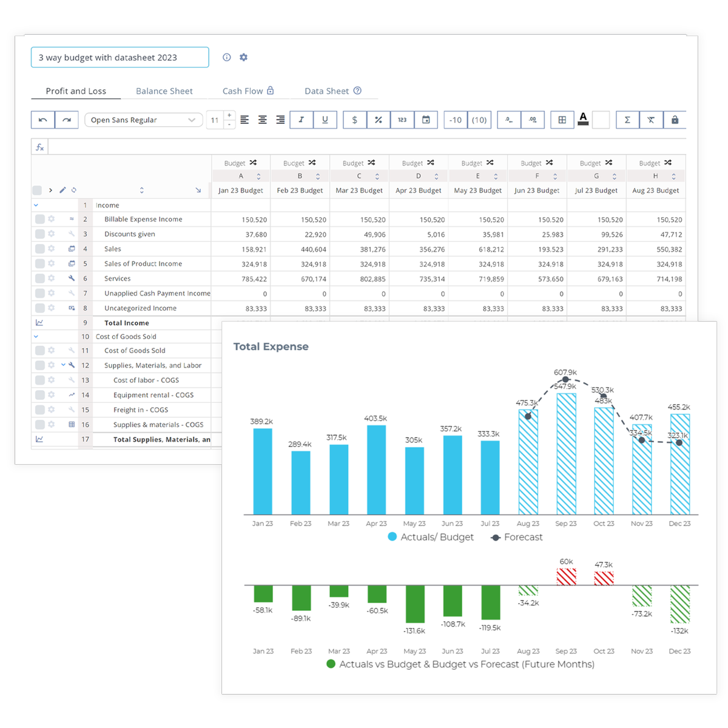Check Equipment rental - COGS checkbox

pyautogui.click(x=39, y=395)
